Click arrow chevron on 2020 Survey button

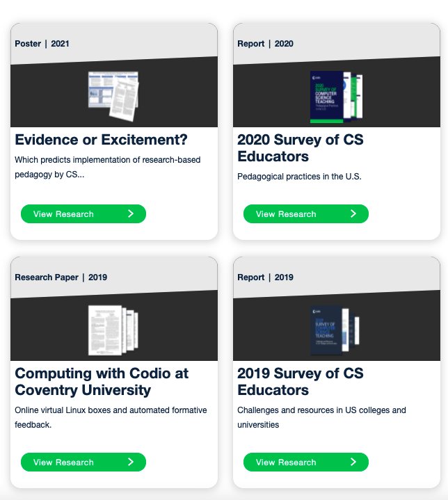tap(353, 213)
